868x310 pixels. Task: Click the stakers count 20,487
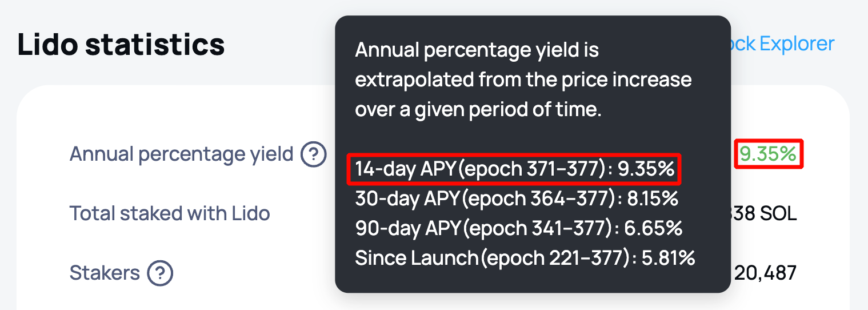tap(765, 273)
